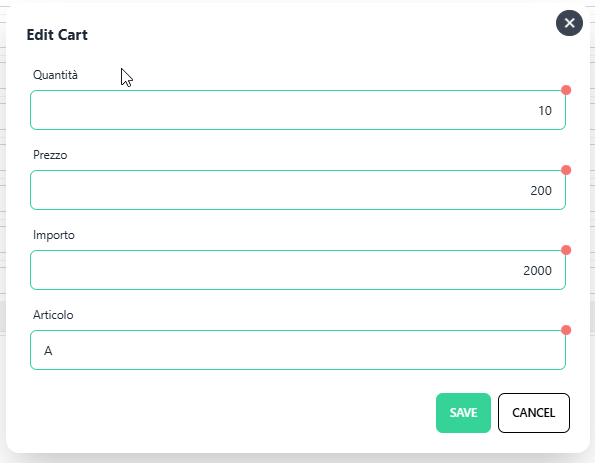Click the Edit Cart dialog title
This screenshot has height=463, width=595.
click(57, 35)
